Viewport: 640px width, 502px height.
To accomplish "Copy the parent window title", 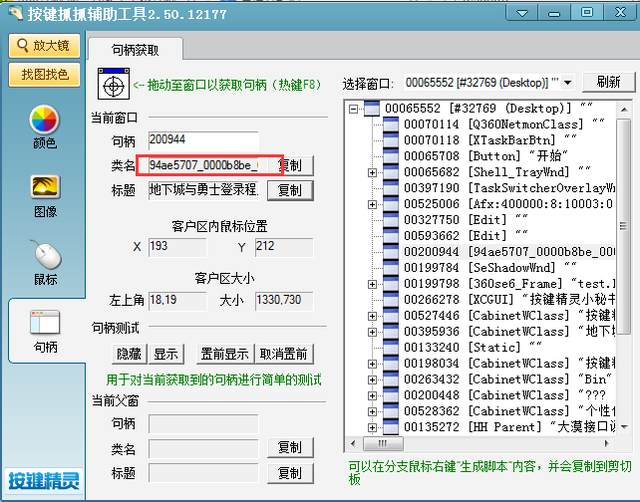I will pyautogui.click(x=290, y=473).
